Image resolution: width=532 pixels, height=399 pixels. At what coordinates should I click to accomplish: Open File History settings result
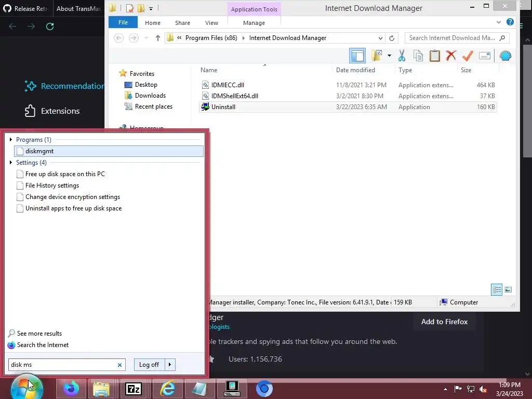tap(52, 185)
